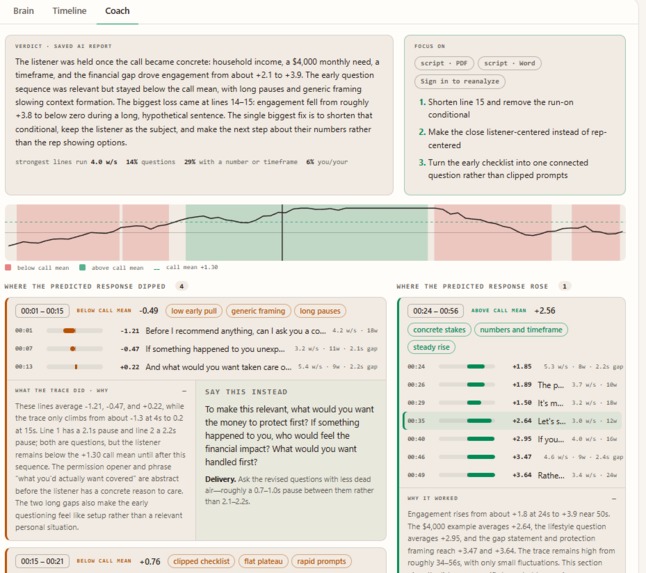646x573 pixels.
Task: Click the 'below call mean' legend swatch
Action: tap(8, 267)
